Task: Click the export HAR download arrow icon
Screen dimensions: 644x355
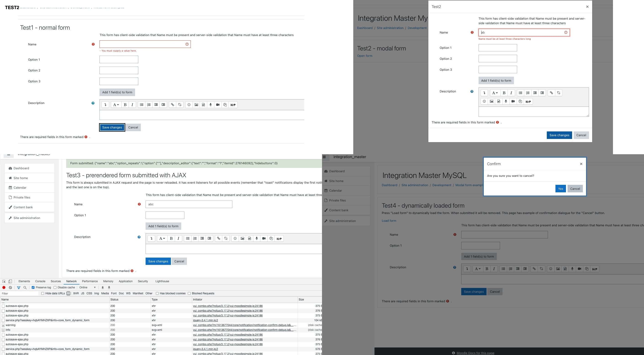Action: tap(109, 287)
